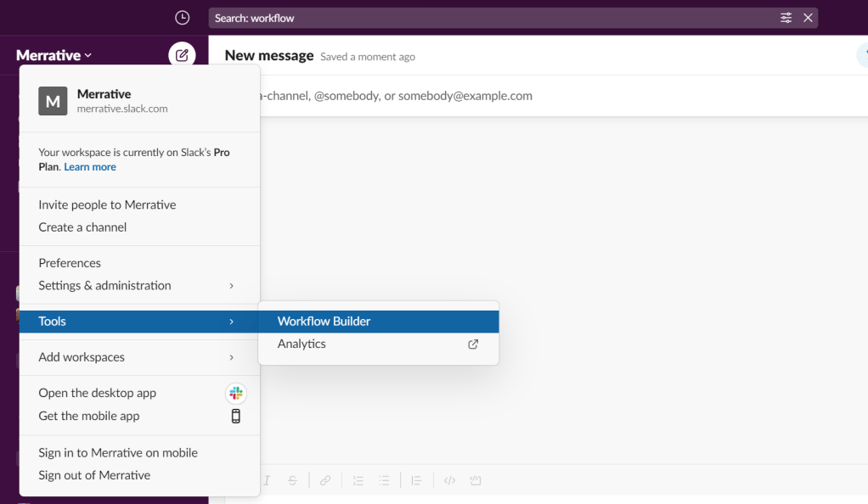Apply inline code formatting icon
868x504 pixels.
pyautogui.click(x=449, y=480)
